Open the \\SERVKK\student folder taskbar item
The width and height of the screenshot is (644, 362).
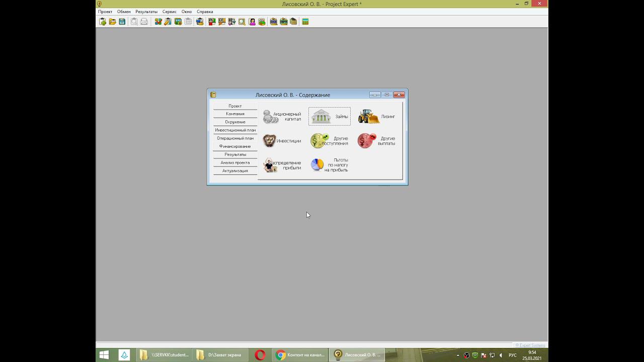click(x=165, y=355)
